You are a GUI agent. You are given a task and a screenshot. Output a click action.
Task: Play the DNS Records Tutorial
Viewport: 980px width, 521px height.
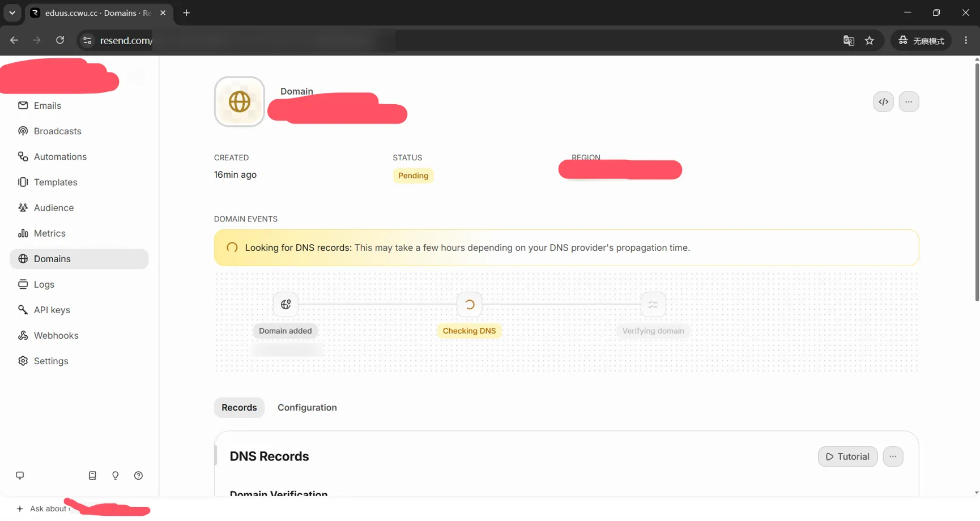847,456
